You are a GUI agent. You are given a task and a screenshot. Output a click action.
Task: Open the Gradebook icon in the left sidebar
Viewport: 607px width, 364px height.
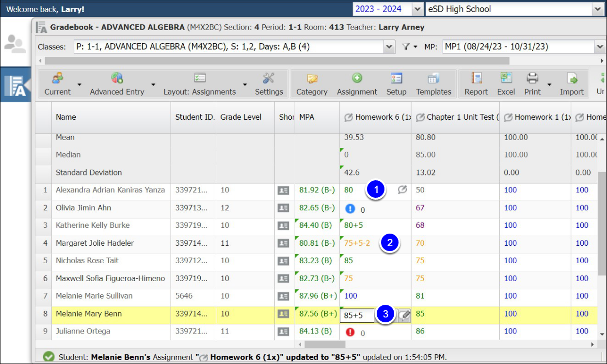click(x=16, y=85)
